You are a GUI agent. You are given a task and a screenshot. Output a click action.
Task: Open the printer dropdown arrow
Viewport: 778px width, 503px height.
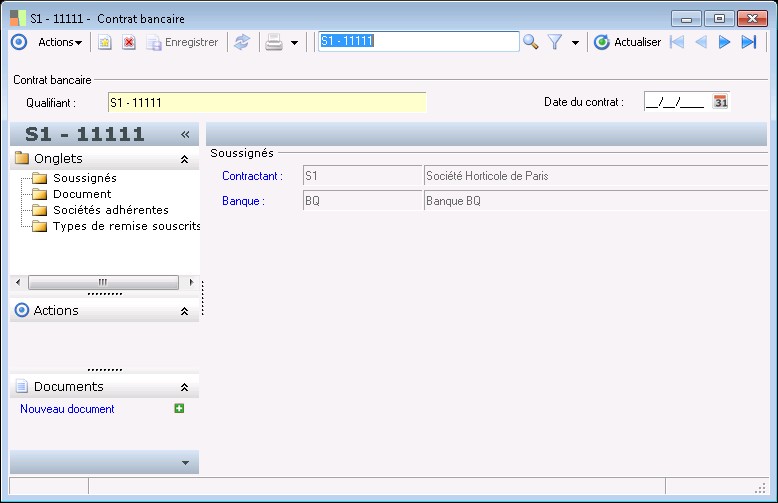[x=294, y=43]
